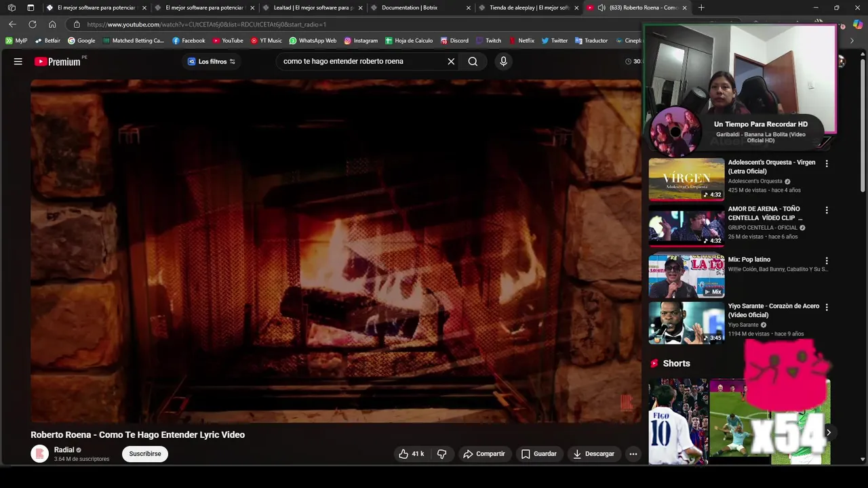Screen dimensions: 868x488
Task: Open the Discord bookmark
Action: click(454, 41)
